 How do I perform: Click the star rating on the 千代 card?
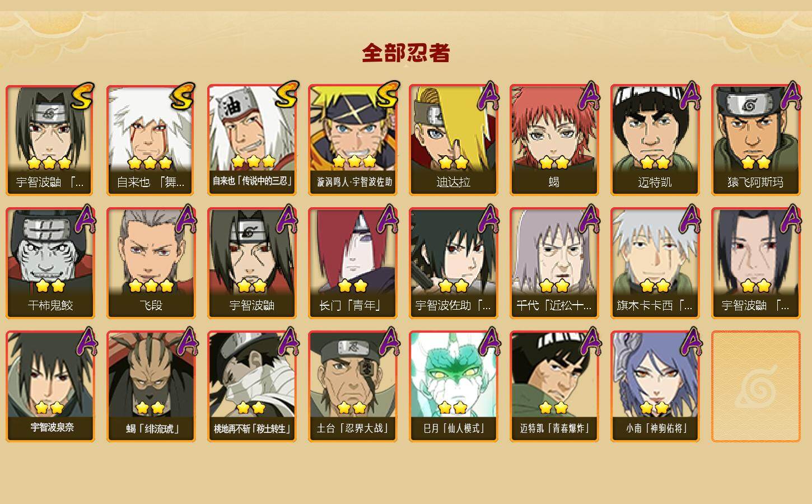(554, 286)
